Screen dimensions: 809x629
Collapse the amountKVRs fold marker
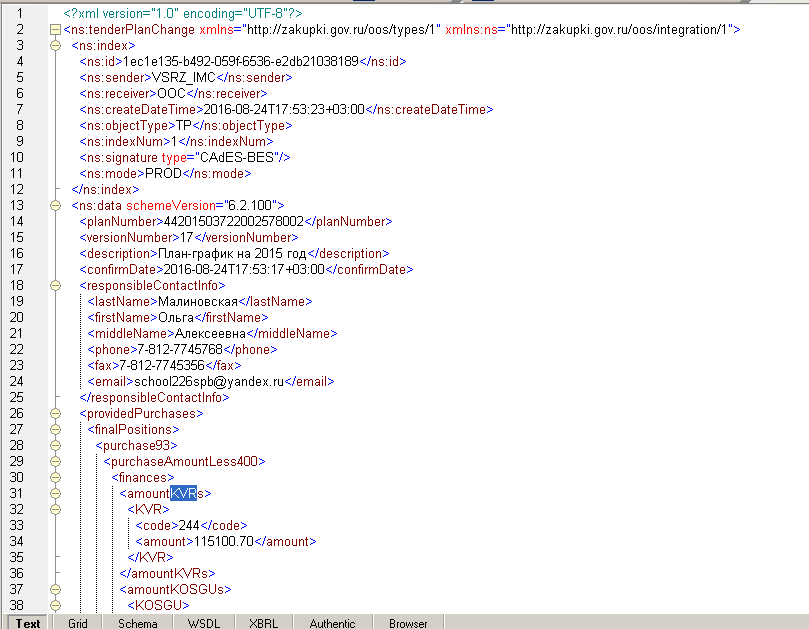pyautogui.click(x=55, y=494)
